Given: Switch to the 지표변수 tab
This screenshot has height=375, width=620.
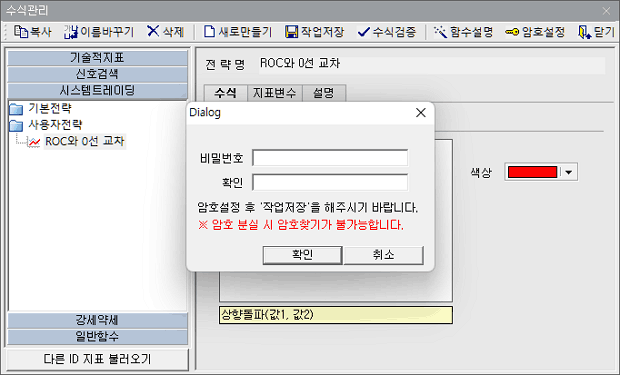Looking at the screenshot, I should click(x=274, y=93).
